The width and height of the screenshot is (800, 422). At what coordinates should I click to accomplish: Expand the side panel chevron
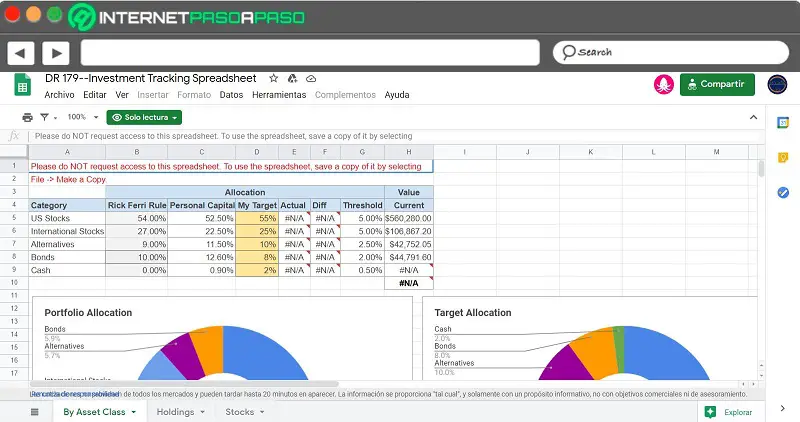783,408
